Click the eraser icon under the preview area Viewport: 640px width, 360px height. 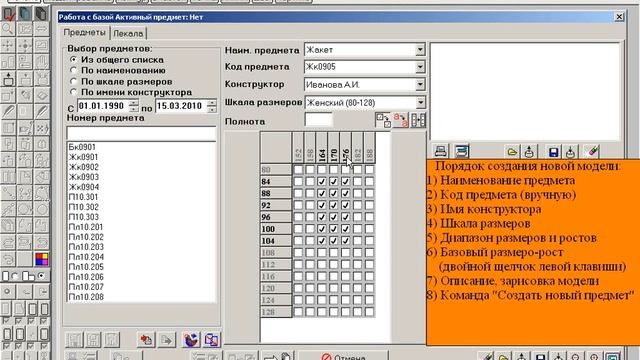592,151
